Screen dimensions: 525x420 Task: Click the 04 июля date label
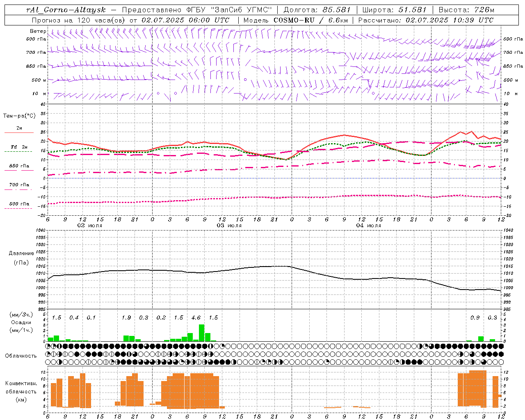[x=369, y=226]
